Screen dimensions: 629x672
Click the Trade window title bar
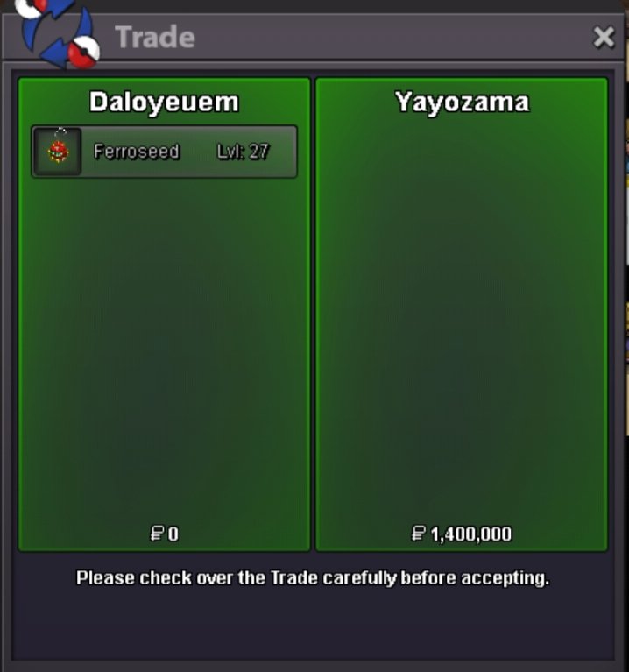pyautogui.click(x=313, y=38)
